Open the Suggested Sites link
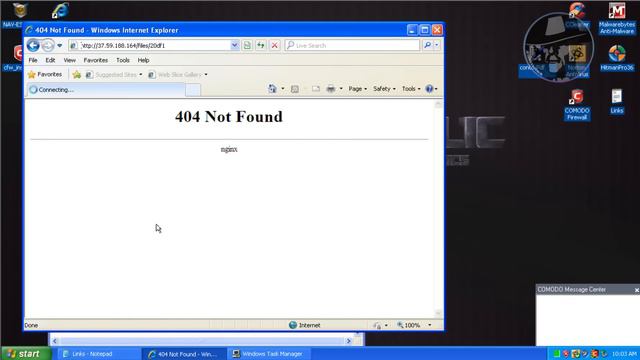The image size is (640, 360). point(114,75)
